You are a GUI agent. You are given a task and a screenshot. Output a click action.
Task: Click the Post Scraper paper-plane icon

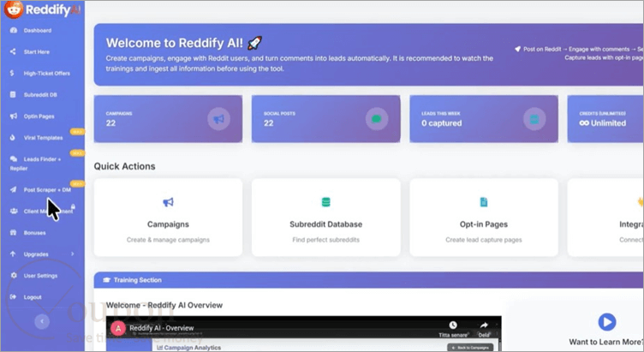pyautogui.click(x=13, y=190)
